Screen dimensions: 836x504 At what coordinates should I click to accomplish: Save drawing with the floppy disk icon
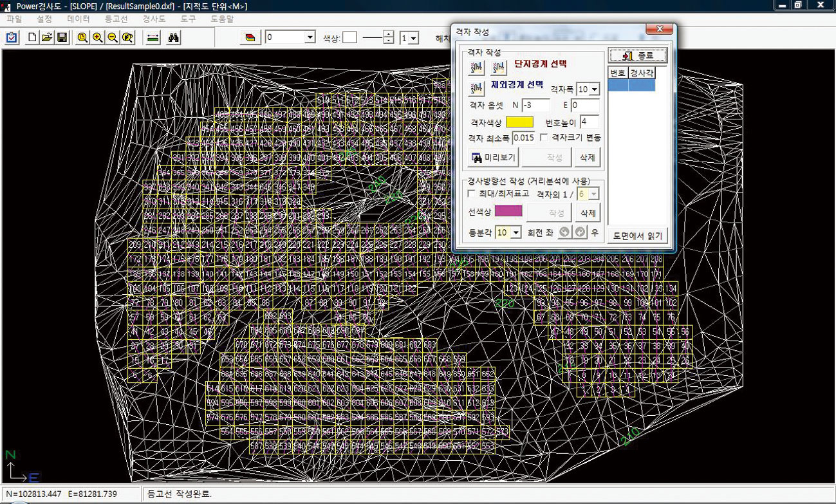pyautogui.click(x=62, y=38)
